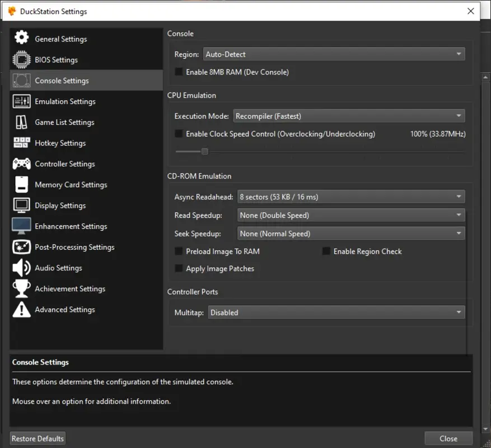Viewport: 491px width, 448px height.
Task: Select the Memory Card Settings icon
Action: [x=21, y=184]
